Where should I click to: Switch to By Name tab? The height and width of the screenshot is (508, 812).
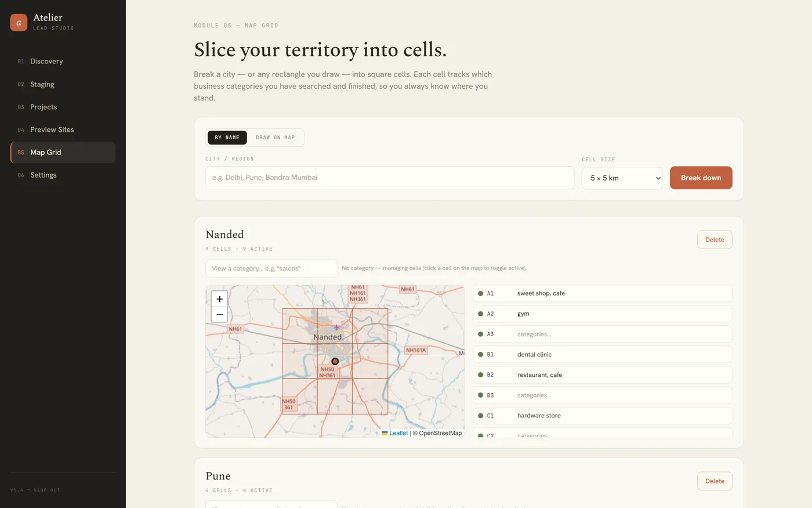pyautogui.click(x=227, y=138)
